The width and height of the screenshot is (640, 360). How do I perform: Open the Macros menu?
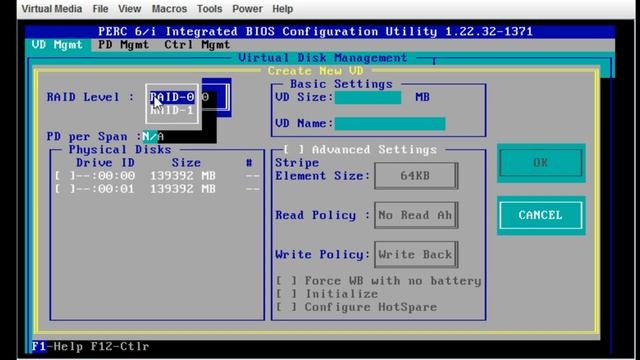[169, 9]
